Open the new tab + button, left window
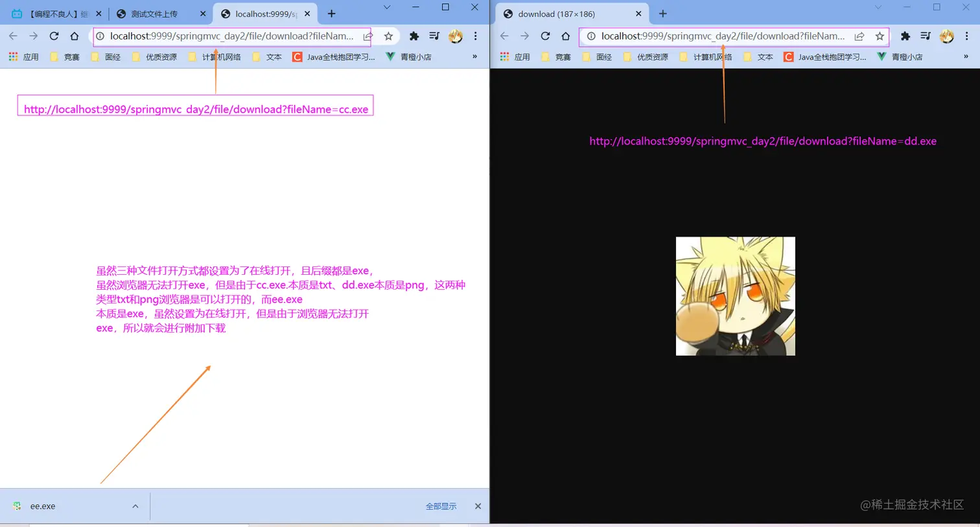The height and width of the screenshot is (527, 980). [332, 13]
